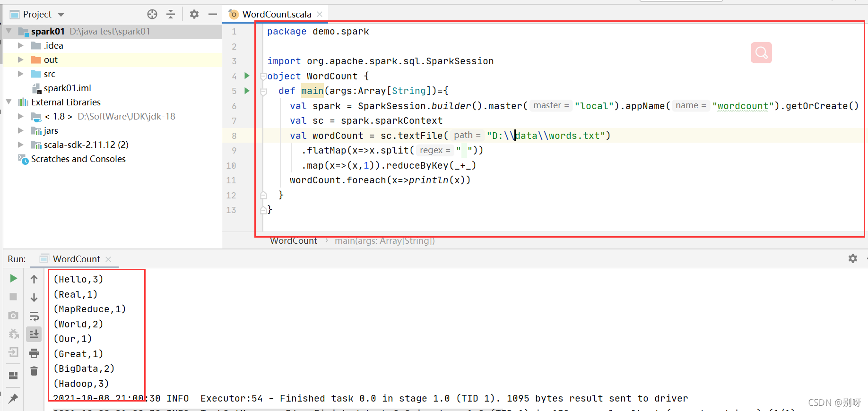This screenshot has height=411, width=868.
Task: Collapse the spark01 root project node
Action: pos(9,31)
